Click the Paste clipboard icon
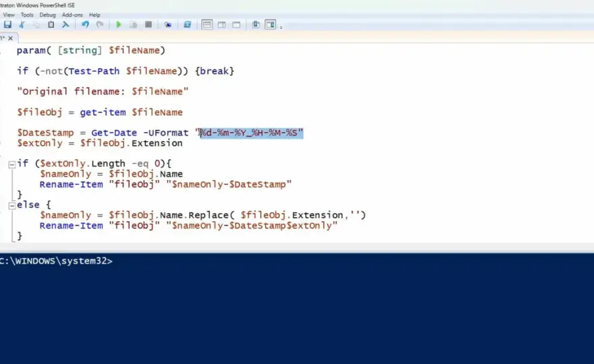594x364 pixels. click(x=51, y=24)
